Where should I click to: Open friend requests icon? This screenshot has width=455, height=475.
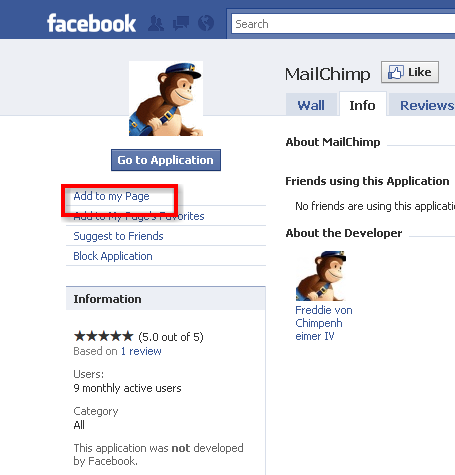156,23
